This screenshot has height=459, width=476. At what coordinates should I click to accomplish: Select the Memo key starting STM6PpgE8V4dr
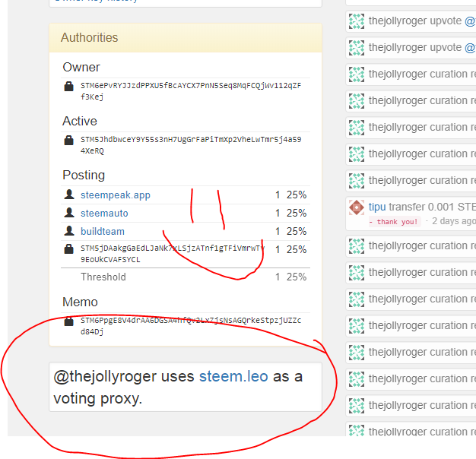point(191,326)
